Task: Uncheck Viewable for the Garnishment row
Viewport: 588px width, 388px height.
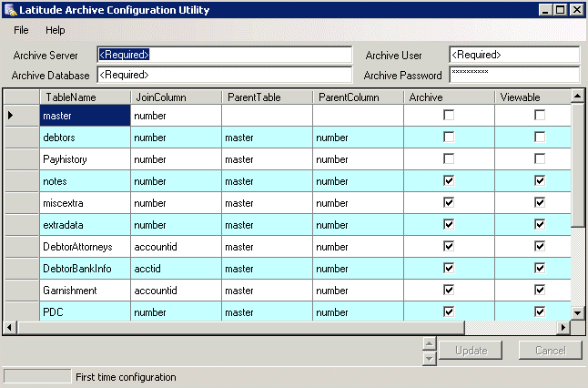Action: coord(540,290)
